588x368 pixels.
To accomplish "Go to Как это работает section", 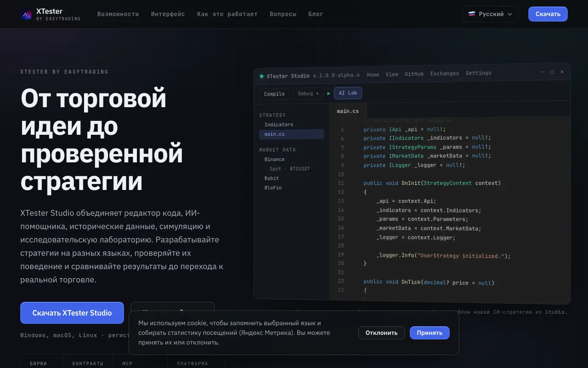I will pos(227,14).
